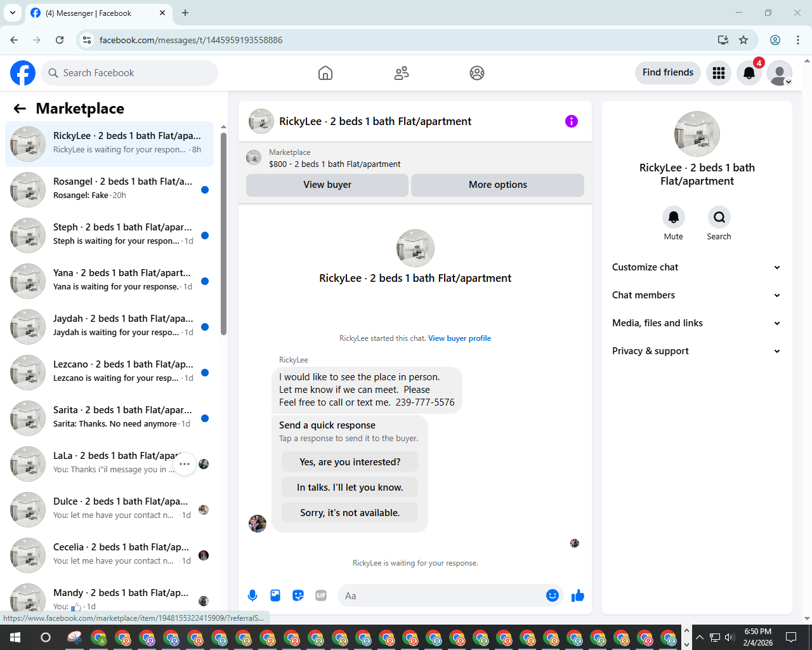Open the Yana conversation
812x650 pixels.
click(110, 281)
